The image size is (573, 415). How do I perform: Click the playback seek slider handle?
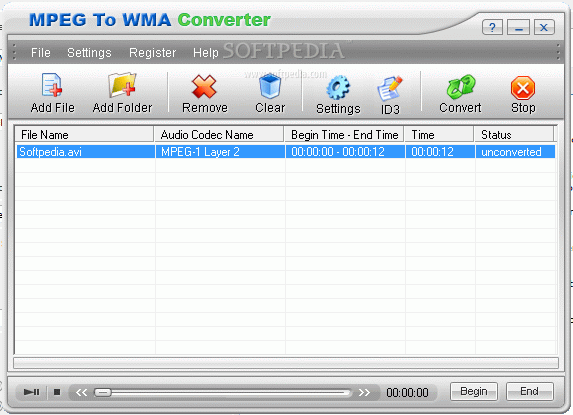tap(103, 392)
